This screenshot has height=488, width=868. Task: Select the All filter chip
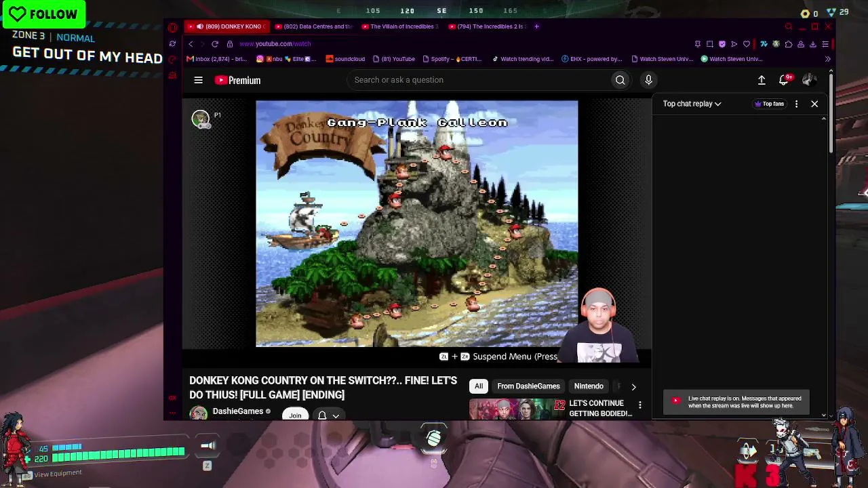point(479,386)
